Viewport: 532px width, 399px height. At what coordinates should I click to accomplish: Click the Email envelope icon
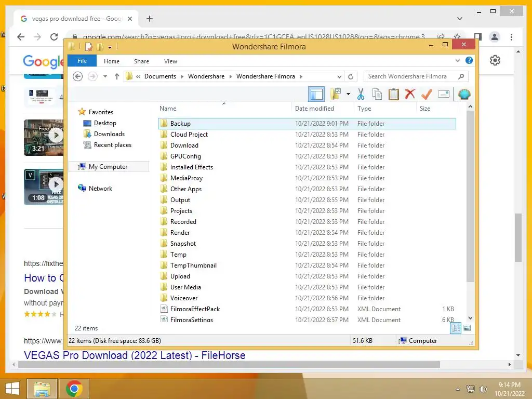click(444, 94)
